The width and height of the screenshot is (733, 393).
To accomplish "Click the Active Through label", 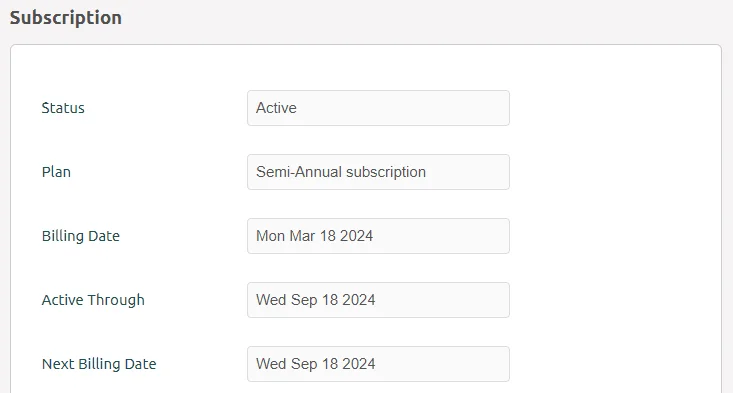I will click(x=93, y=300).
